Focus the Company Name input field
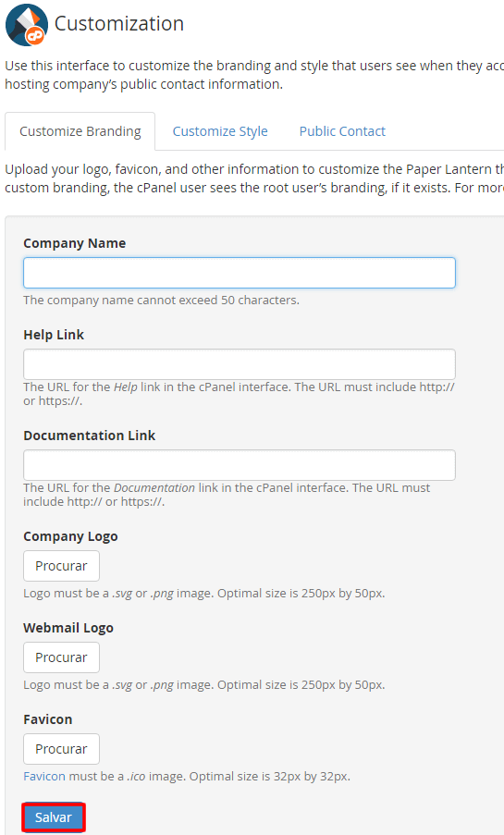Image resolution: width=504 pixels, height=835 pixels. 240,273
